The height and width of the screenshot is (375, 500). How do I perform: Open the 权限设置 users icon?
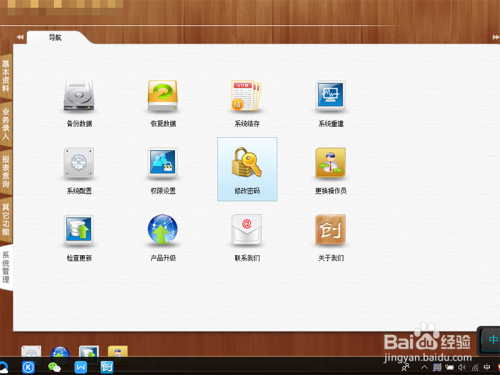click(163, 163)
